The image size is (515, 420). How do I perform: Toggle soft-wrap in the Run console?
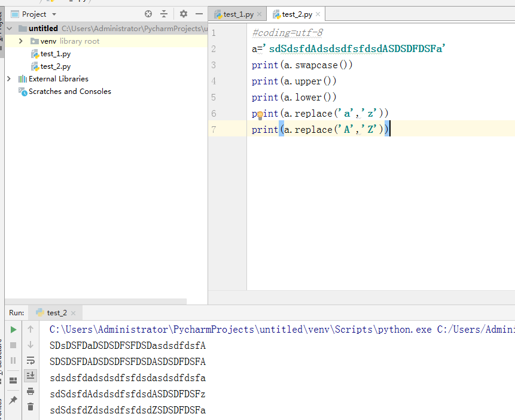31,361
